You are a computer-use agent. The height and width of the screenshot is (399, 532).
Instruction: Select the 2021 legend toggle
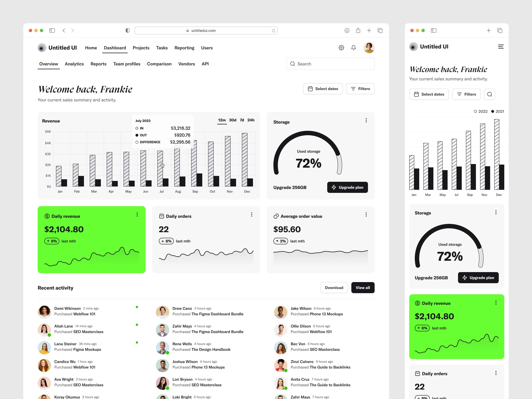tap(497, 111)
